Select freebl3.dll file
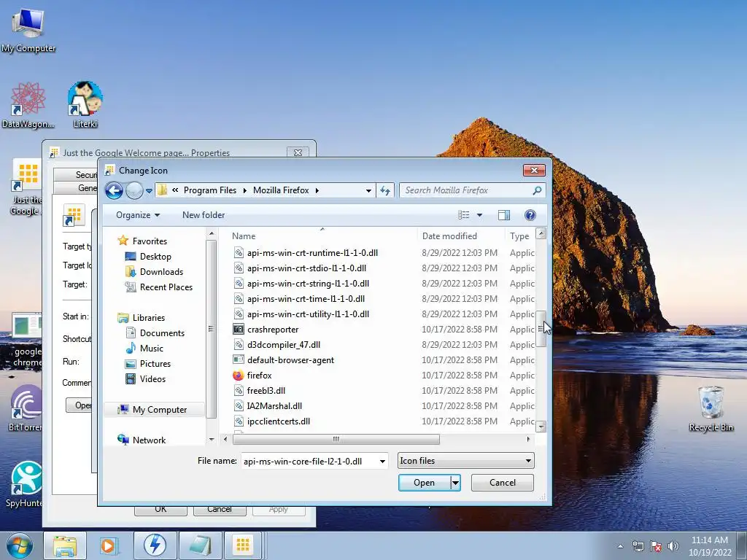Viewport: 747px width, 560px height. [266, 391]
